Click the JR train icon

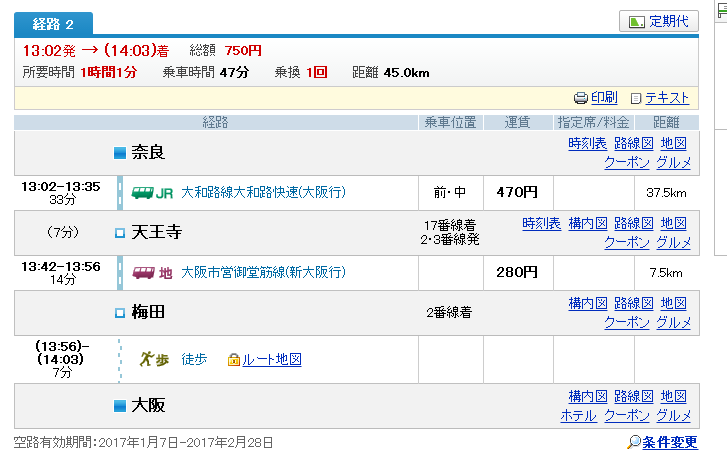point(145,192)
